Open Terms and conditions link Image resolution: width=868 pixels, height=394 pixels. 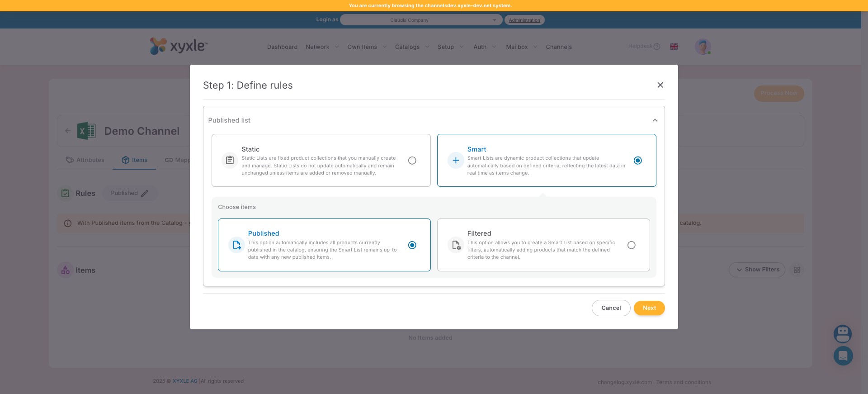[x=684, y=382]
